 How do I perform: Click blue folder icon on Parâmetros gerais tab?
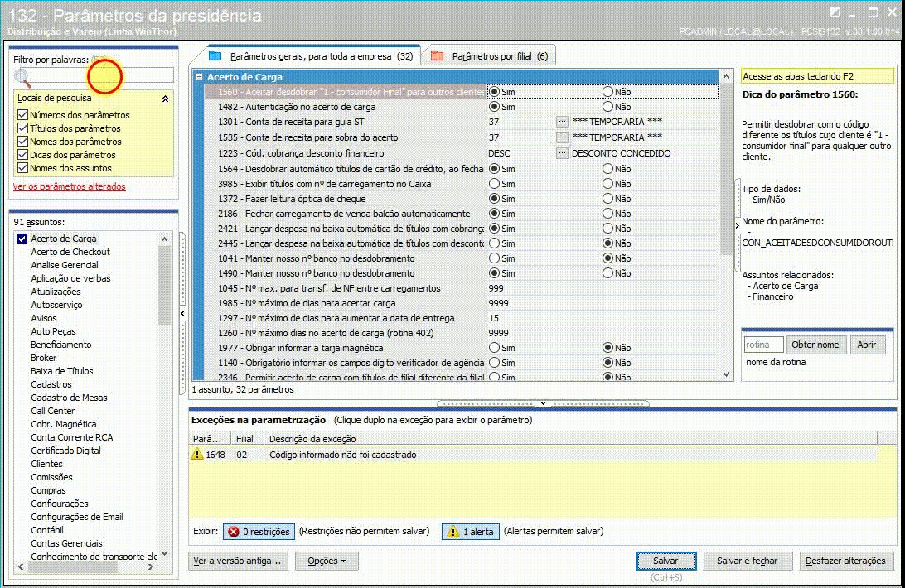coord(215,56)
